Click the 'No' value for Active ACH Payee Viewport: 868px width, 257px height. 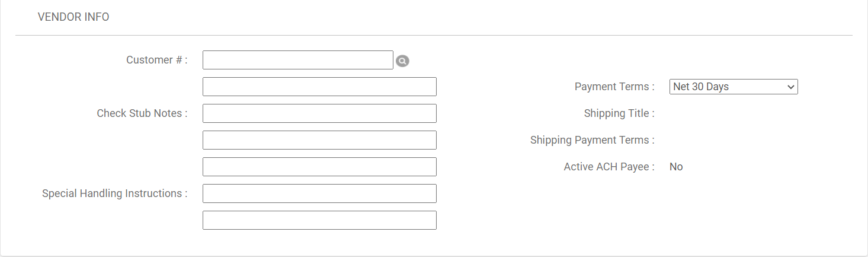point(676,167)
